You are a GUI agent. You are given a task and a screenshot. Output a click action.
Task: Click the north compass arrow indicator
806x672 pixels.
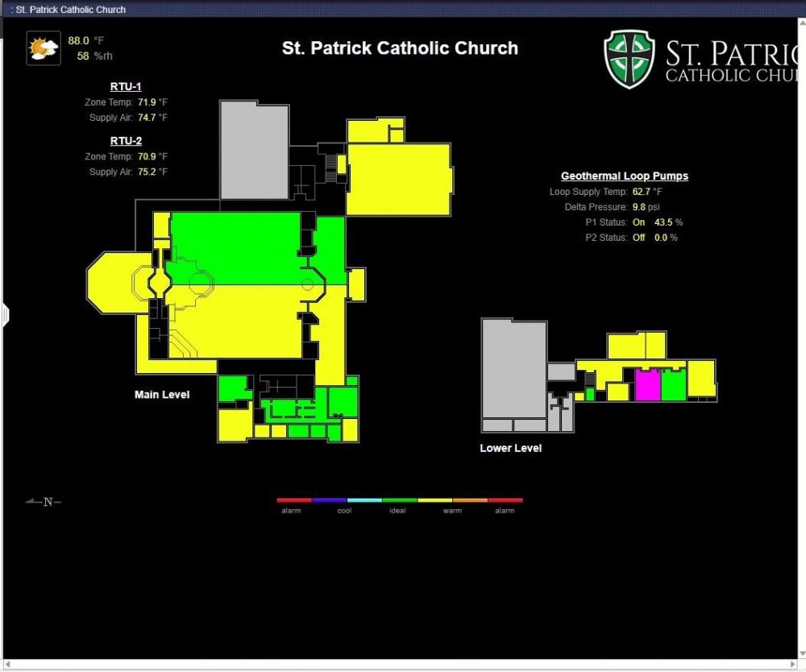pos(44,502)
